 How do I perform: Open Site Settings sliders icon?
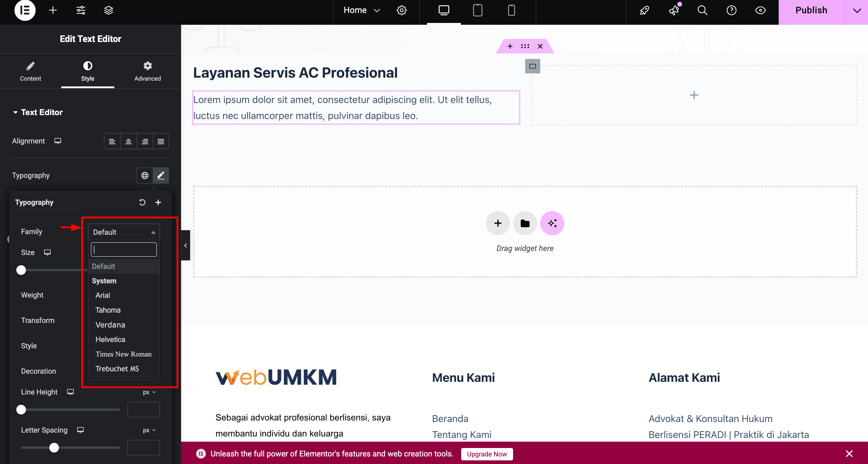[x=81, y=11]
